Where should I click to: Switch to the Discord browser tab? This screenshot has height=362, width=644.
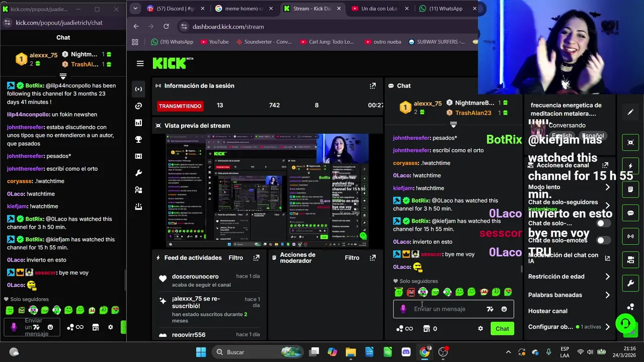(175, 9)
